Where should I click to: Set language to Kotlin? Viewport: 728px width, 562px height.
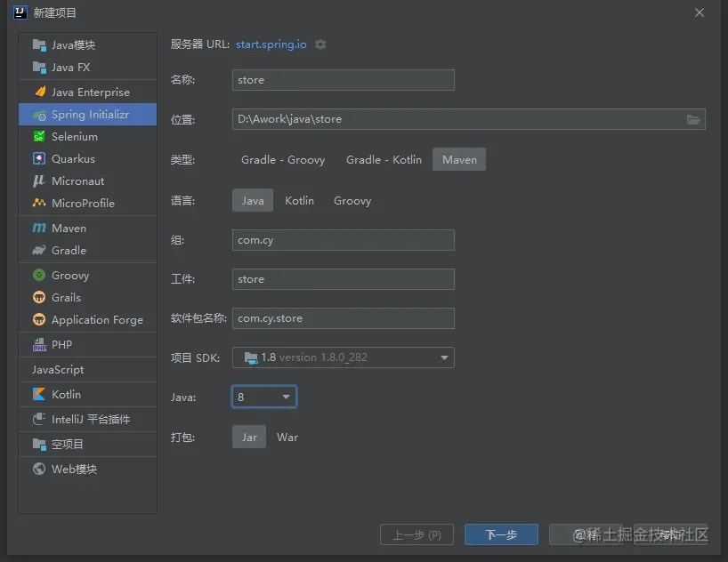tap(299, 200)
